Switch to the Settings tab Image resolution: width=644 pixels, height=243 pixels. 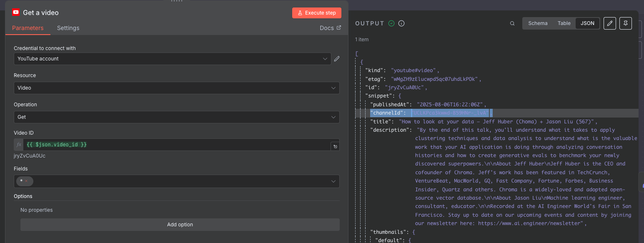point(68,28)
